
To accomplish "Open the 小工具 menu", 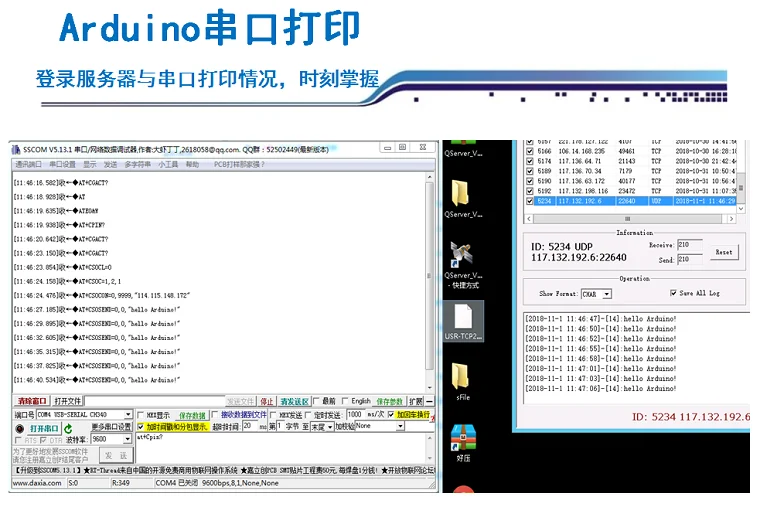I will (x=168, y=164).
